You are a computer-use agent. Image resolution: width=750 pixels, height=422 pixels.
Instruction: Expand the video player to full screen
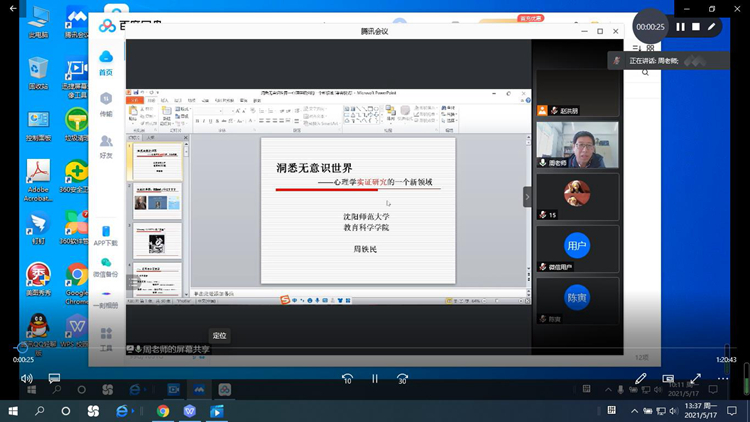(x=695, y=378)
